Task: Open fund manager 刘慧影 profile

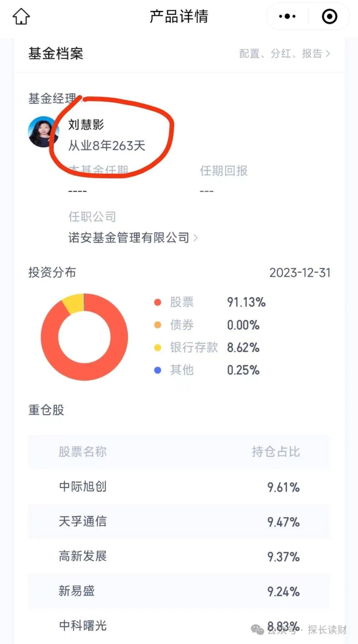Action: pyautogui.click(x=86, y=125)
